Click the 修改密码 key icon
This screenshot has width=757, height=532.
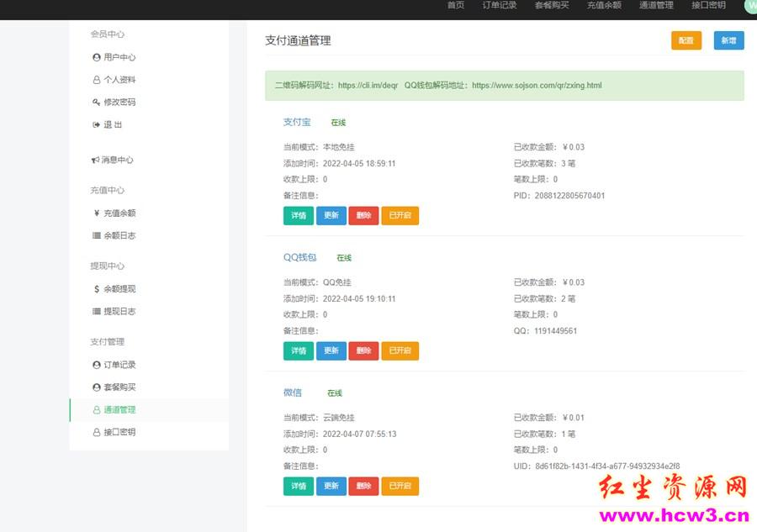[x=97, y=103]
